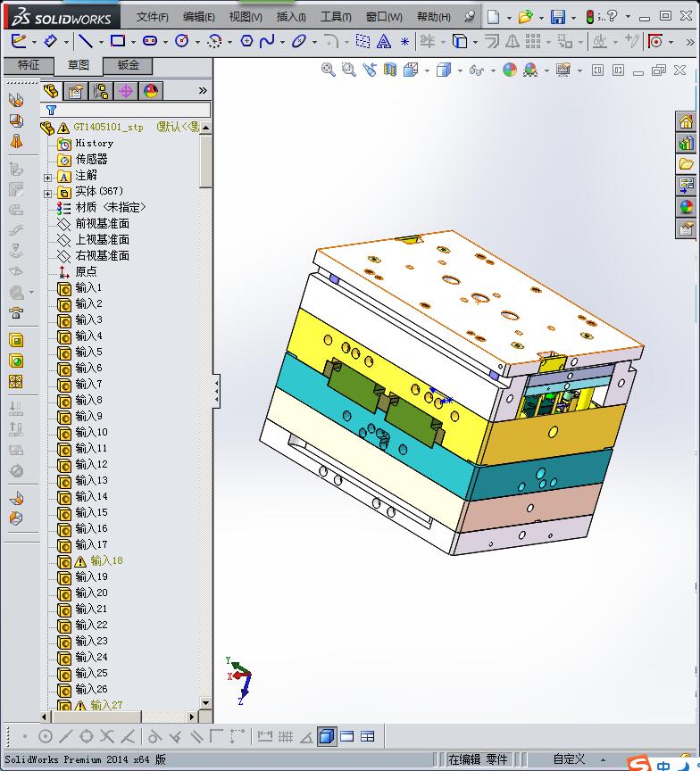Open the File Explorer task pane
Viewport: 700px width, 771px height.
click(x=686, y=163)
